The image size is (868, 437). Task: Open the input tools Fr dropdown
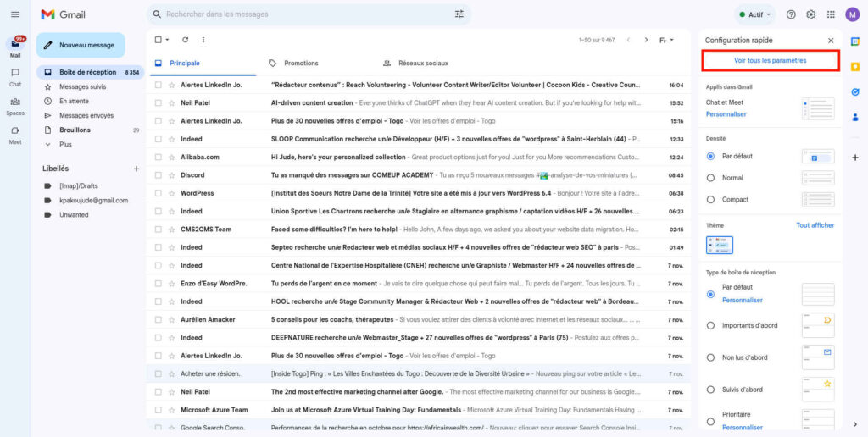pos(666,40)
